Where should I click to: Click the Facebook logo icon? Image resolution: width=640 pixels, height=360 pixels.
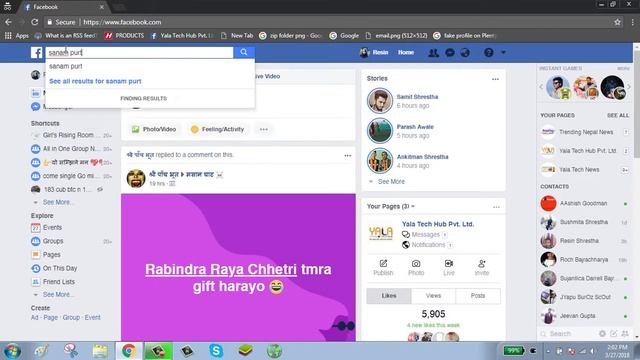(x=36, y=53)
